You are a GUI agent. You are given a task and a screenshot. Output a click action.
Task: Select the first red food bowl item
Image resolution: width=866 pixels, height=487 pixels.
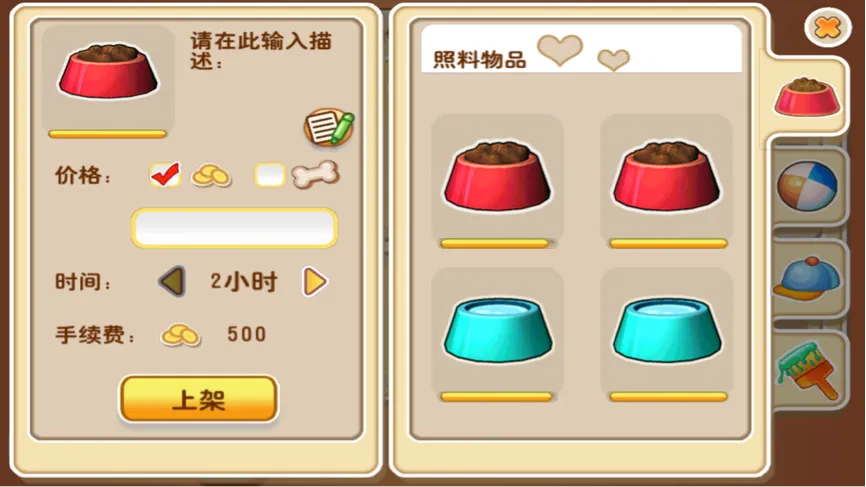[x=497, y=181]
